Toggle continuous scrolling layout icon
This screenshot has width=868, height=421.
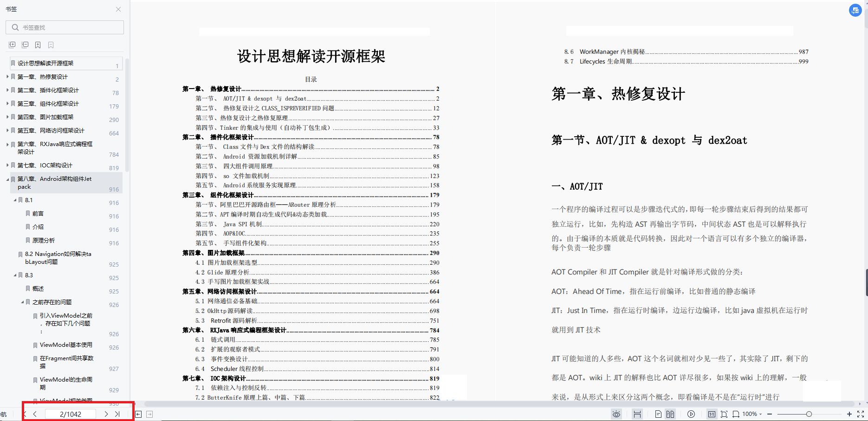(x=637, y=414)
